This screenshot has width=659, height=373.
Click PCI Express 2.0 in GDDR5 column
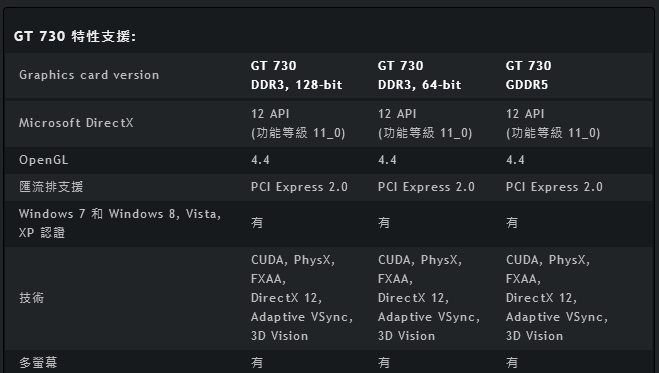tap(554, 187)
